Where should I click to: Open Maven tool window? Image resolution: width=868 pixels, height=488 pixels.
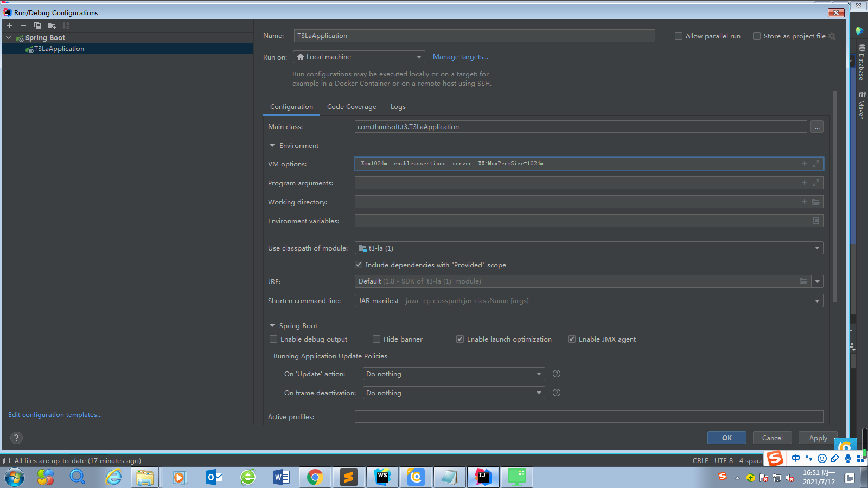tap(861, 105)
